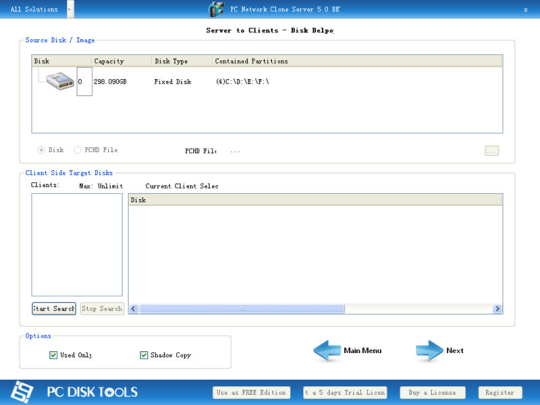Choose the Disk radio button
540x405 pixels.
point(41,150)
